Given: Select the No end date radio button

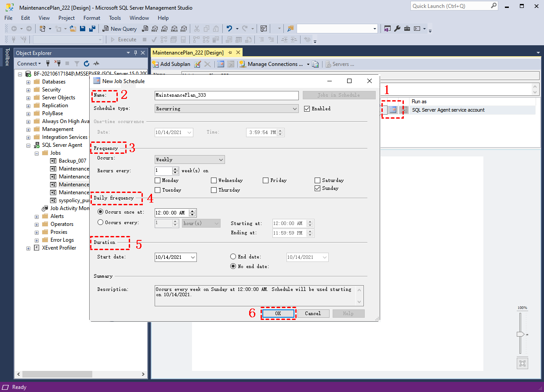Looking at the screenshot, I should (x=233, y=266).
